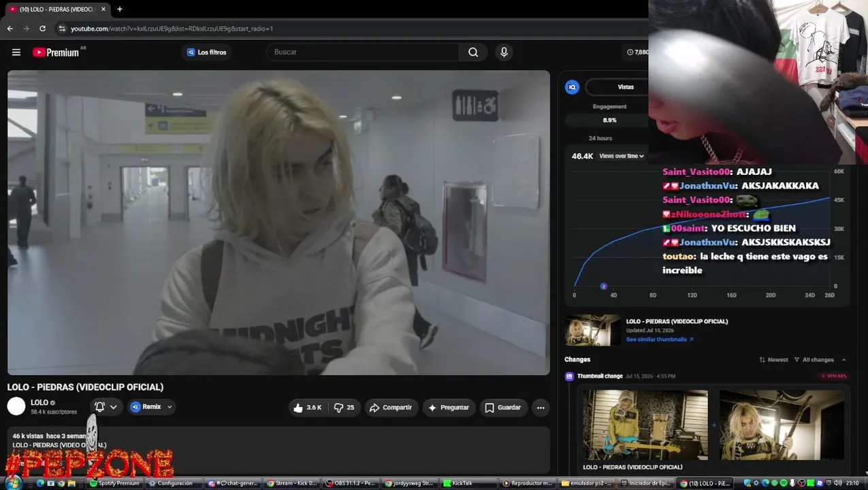The height and width of the screenshot is (490, 868).
Task: Go forward with browser forward arrow
Action: coord(26,29)
